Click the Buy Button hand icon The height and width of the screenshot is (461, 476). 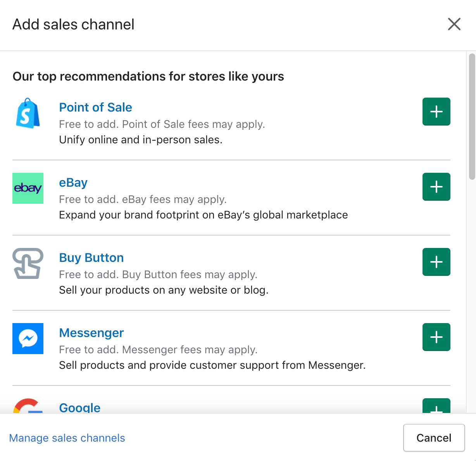[28, 263]
